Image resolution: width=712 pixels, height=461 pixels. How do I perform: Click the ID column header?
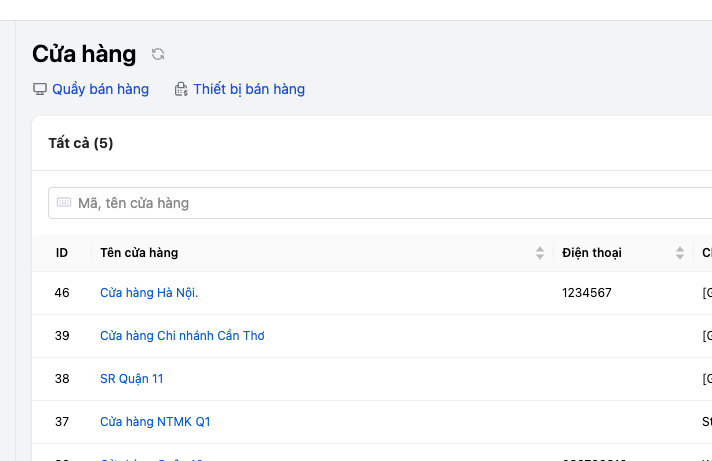[x=62, y=253]
